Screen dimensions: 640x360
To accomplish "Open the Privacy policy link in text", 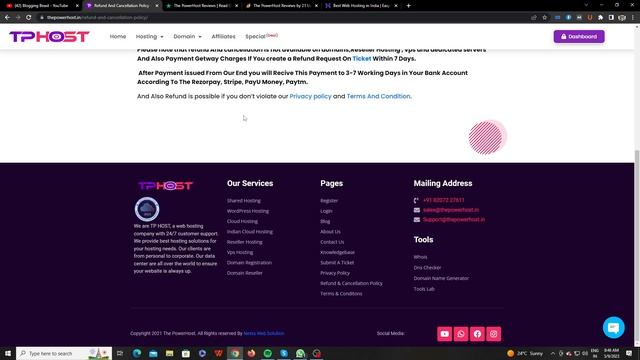I will click(x=310, y=96).
